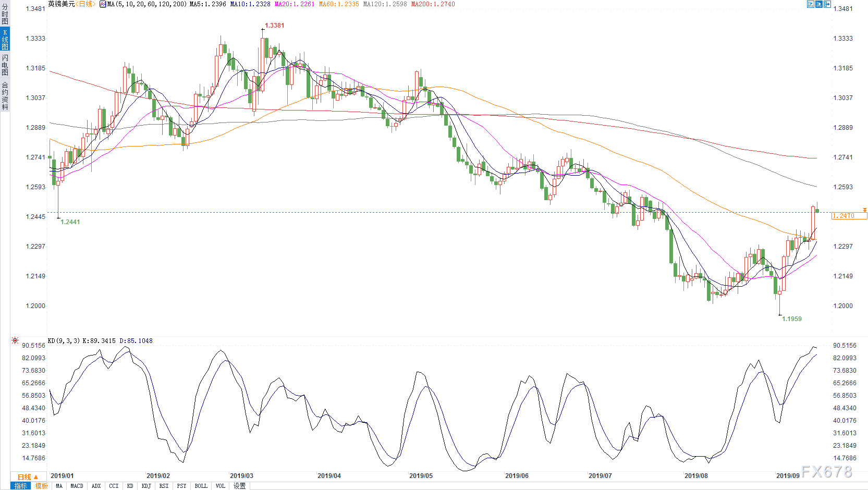
Task: Click the 2019/01 date label
Action: click(62, 476)
